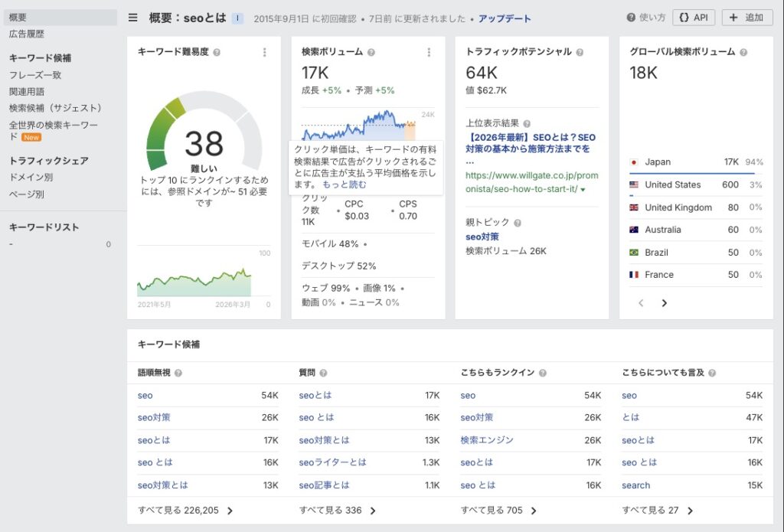Click the hamburger menu icon beside 概要
This screenshot has height=532, width=784.
coord(133,18)
